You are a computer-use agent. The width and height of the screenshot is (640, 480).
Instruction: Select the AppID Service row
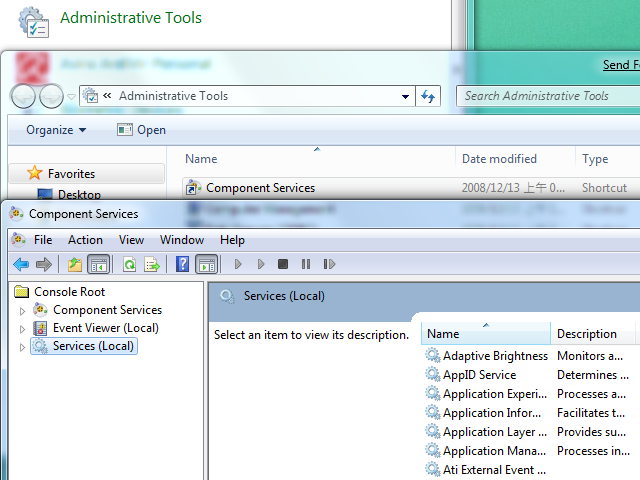click(480, 375)
